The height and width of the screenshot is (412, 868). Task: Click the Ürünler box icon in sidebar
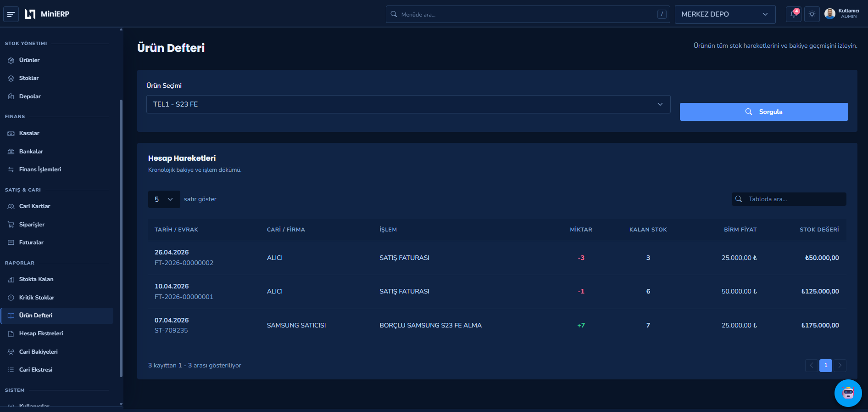(x=11, y=60)
